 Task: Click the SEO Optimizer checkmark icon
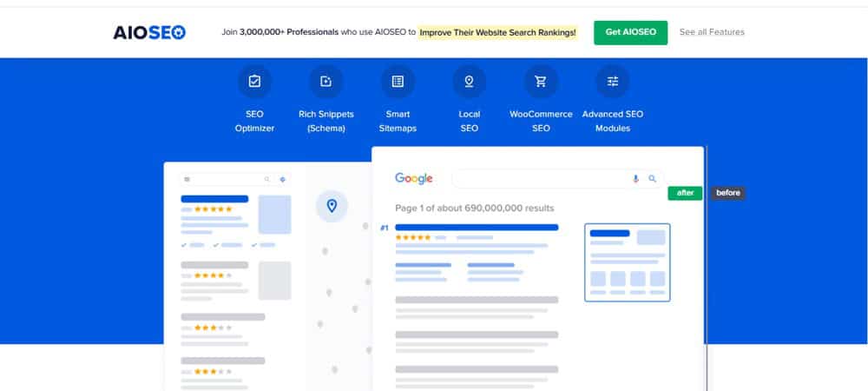pos(254,82)
